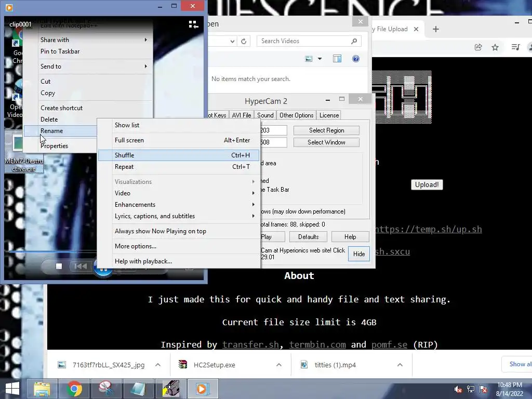The height and width of the screenshot is (399, 532).
Task: Bookmark this page with the star icon
Action: pos(495,47)
